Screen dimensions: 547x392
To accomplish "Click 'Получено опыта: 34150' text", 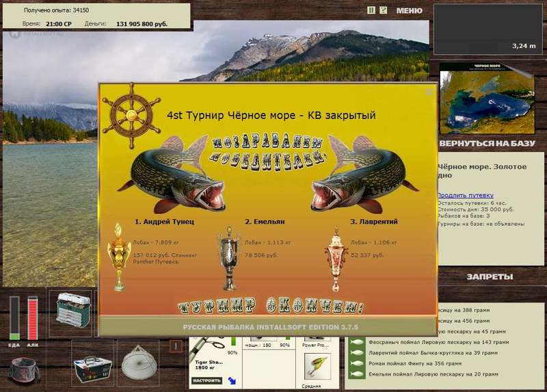I will tap(56, 10).
